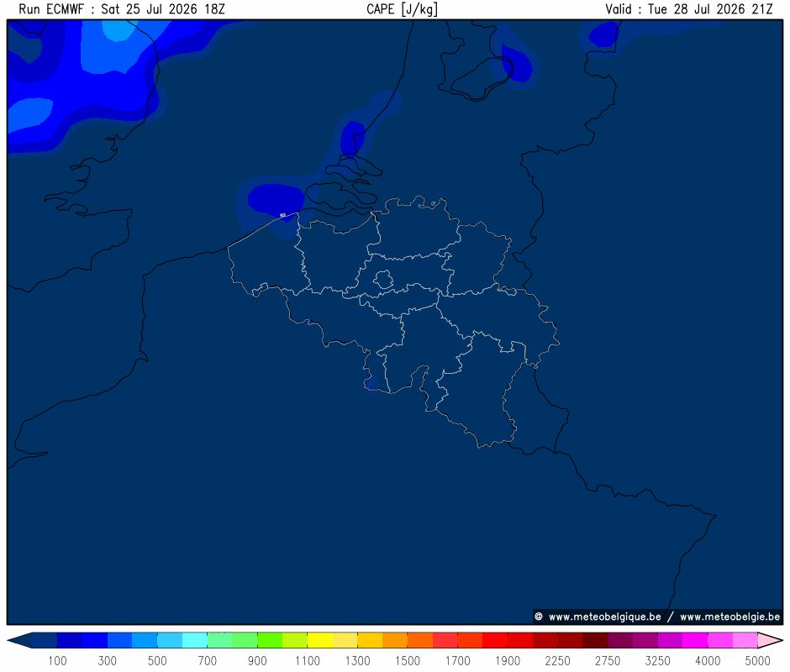Click the 2250 label on the legend
This screenshot has height=672, width=790.
(557, 660)
